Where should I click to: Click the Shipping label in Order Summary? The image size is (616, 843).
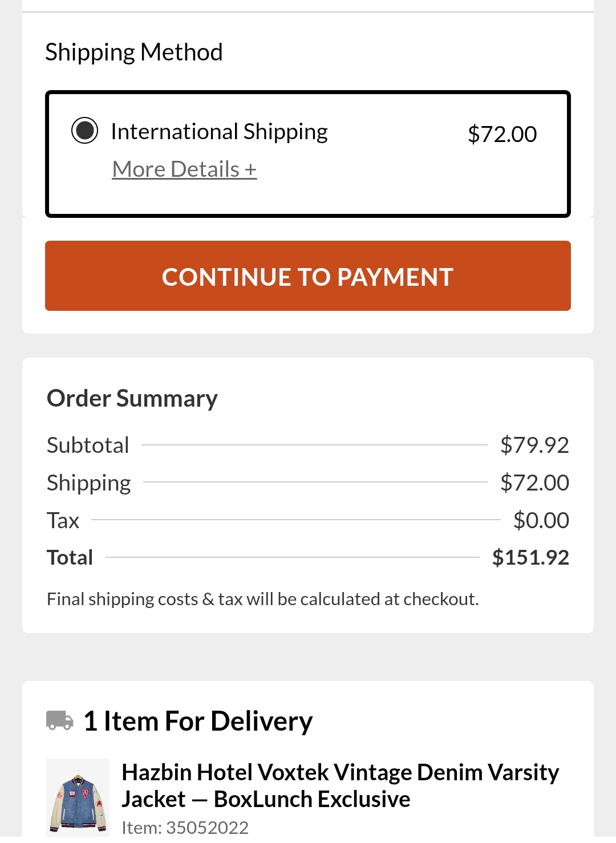(x=89, y=483)
